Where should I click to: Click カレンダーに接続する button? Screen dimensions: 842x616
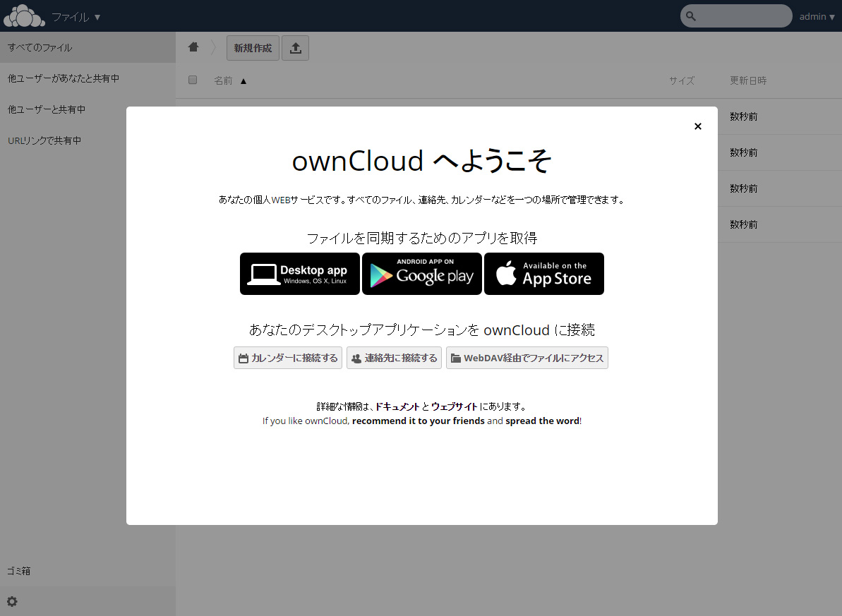click(288, 358)
